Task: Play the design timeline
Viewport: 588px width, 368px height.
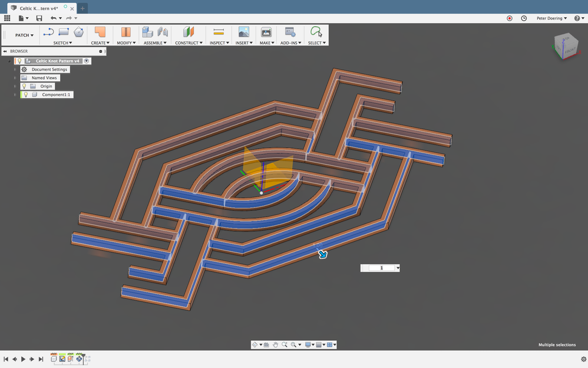Action: pyautogui.click(x=23, y=359)
